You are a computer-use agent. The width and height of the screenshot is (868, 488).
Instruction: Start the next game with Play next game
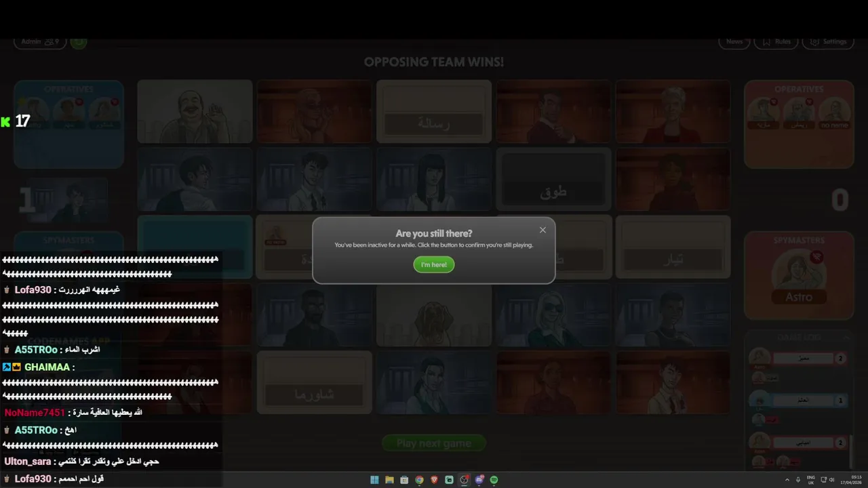tap(434, 443)
